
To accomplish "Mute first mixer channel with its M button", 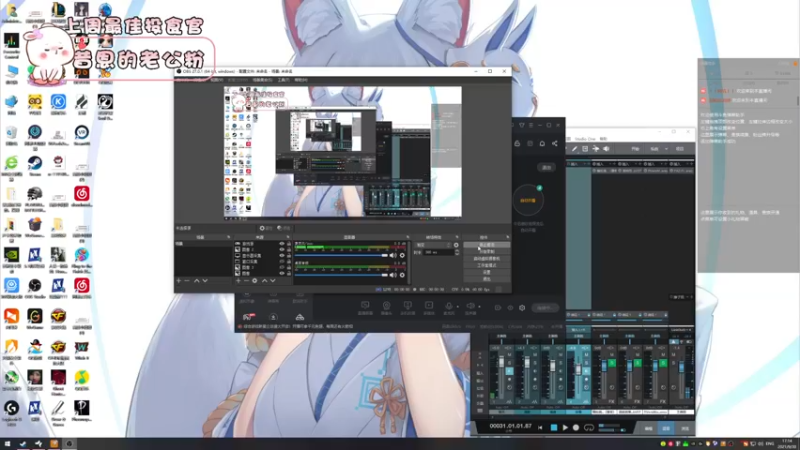I will [509, 355].
